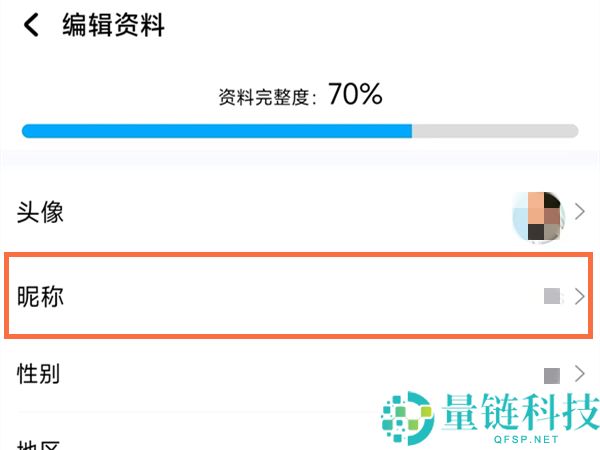Image resolution: width=600 pixels, height=450 pixels.
Task: Open the partially visible 地区 row
Action: tap(40, 441)
